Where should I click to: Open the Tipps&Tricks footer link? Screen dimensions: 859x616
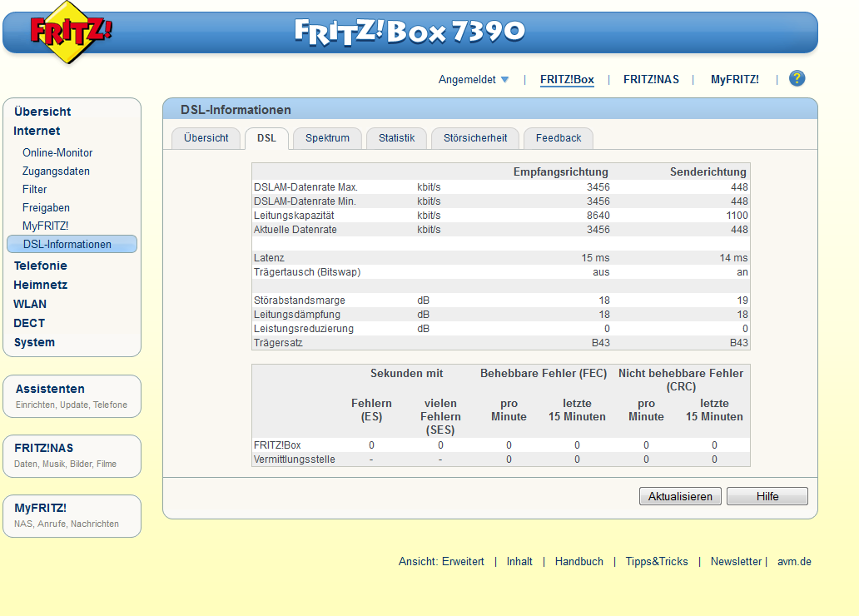pos(657,562)
